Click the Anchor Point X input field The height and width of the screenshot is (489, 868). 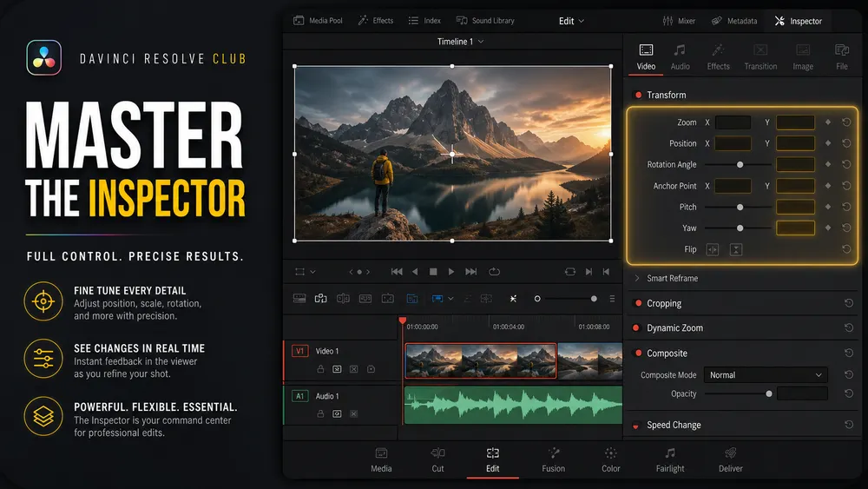point(733,186)
